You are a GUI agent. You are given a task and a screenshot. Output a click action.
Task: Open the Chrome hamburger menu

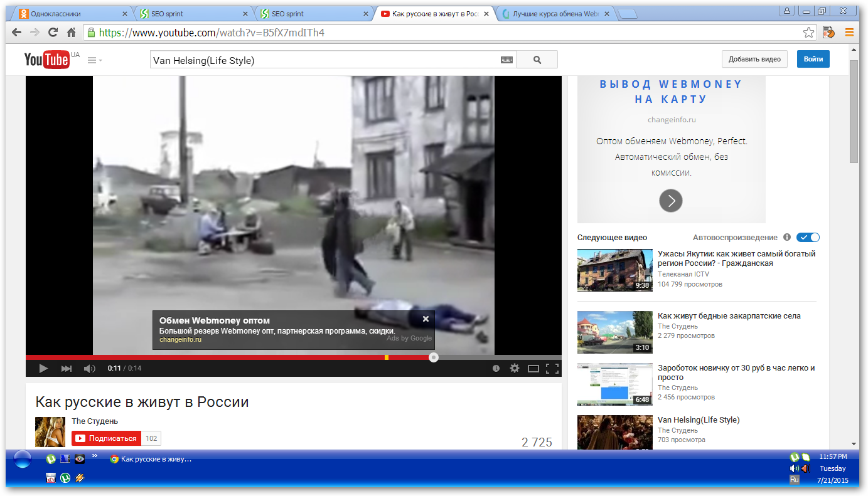pos(850,33)
